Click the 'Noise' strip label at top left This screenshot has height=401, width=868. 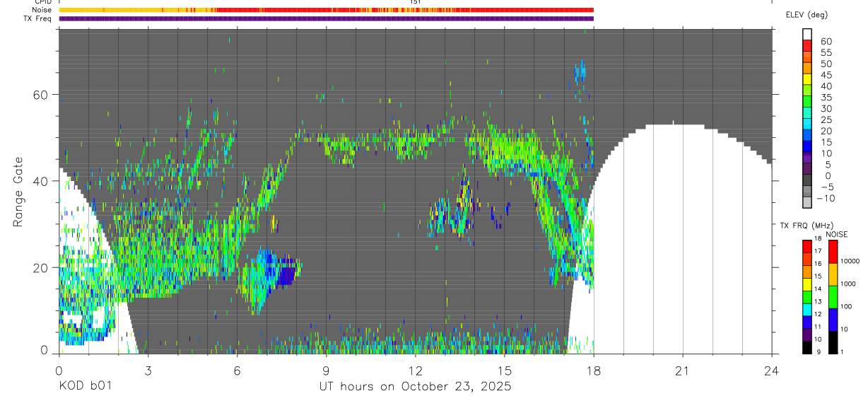click(x=42, y=10)
